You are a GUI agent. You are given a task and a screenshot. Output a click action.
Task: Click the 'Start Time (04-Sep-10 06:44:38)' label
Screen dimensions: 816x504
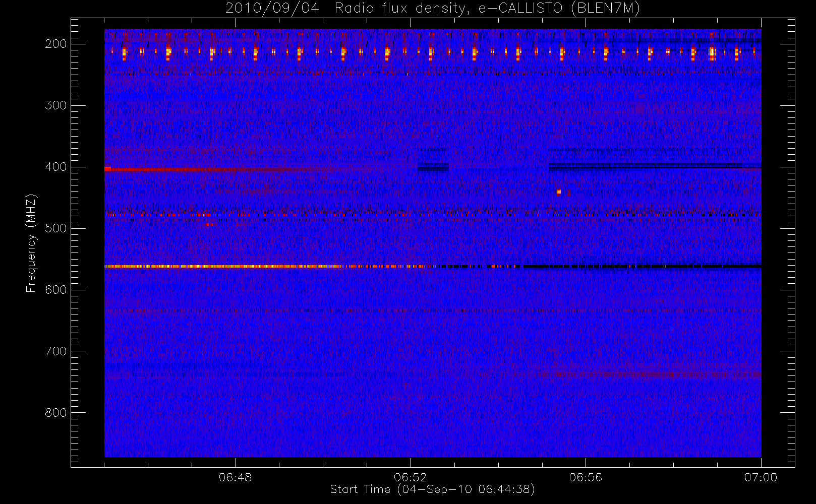coord(432,489)
